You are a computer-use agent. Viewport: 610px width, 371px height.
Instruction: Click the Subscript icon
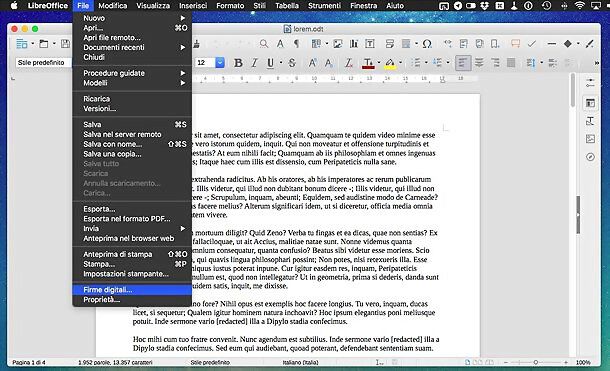coord(329,63)
